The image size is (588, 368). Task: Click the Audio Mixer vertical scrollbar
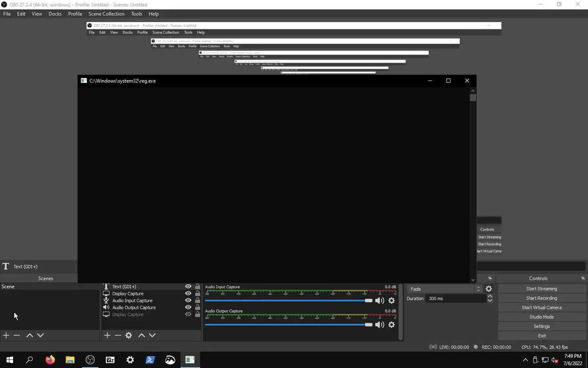click(401, 312)
